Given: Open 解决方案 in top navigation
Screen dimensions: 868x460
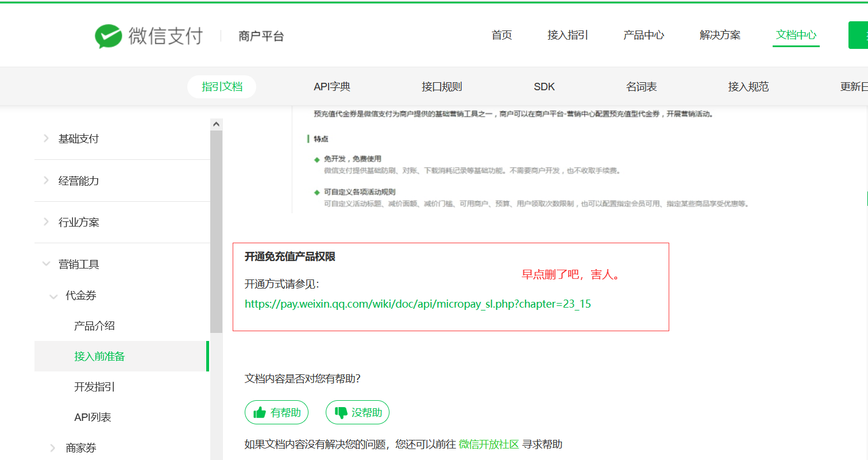Looking at the screenshot, I should click(720, 35).
